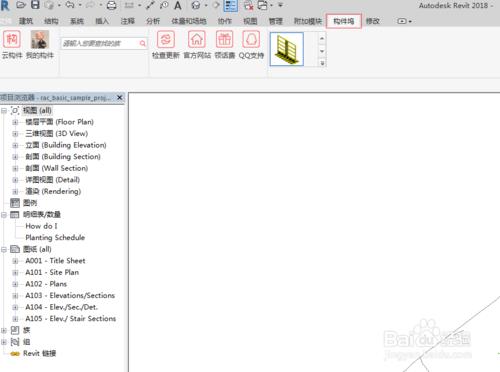This screenshot has width=500, height=372.
Task: Select the yellow curtain wall component thumbnail
Action: 287,49
